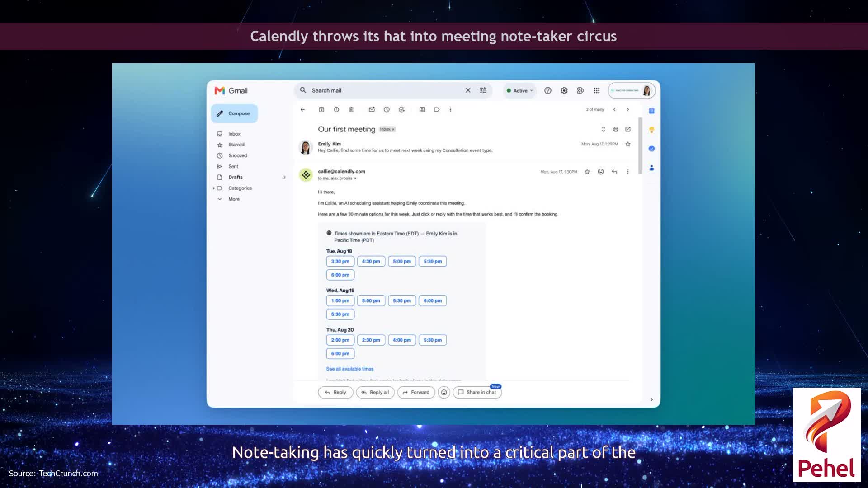Open the Help question mark icon
The width and height of the screenshot is (868, 488).
(x=548, y=90)
